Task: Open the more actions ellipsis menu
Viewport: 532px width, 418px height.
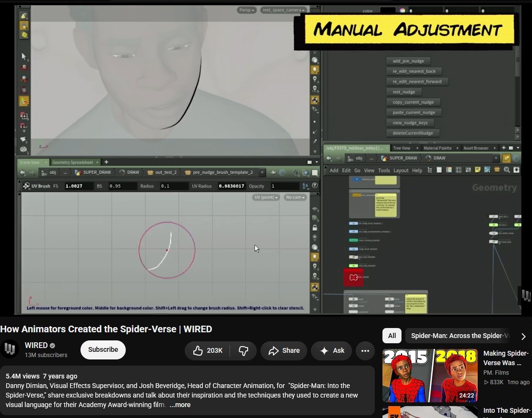Action: tap(365, 350)
